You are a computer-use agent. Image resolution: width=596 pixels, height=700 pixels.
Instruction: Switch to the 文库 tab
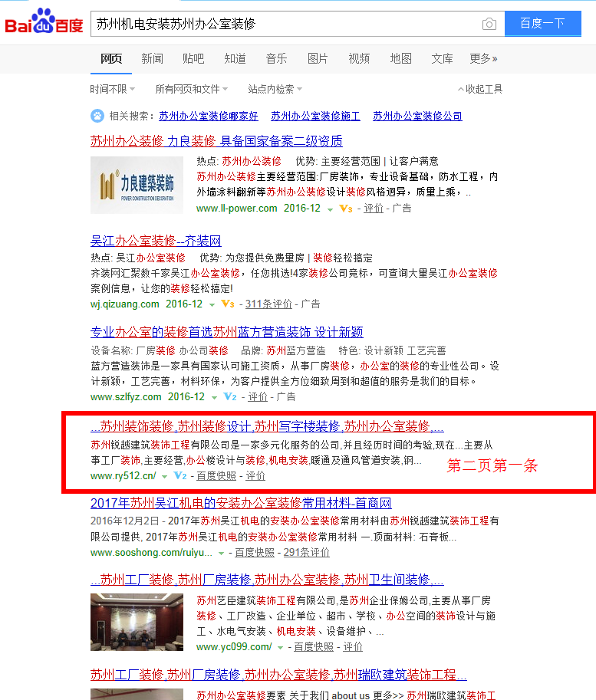[443, 58]
